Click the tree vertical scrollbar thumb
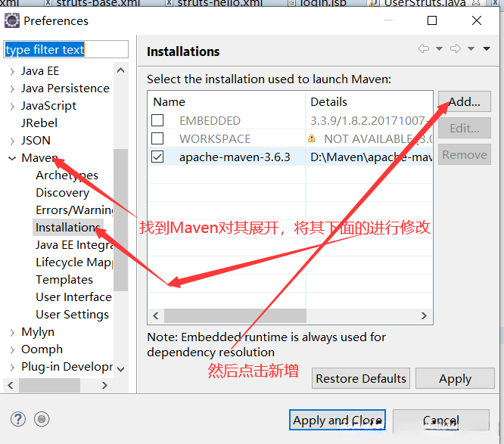This screenshot has width=504, height=444. coord(120,220)
